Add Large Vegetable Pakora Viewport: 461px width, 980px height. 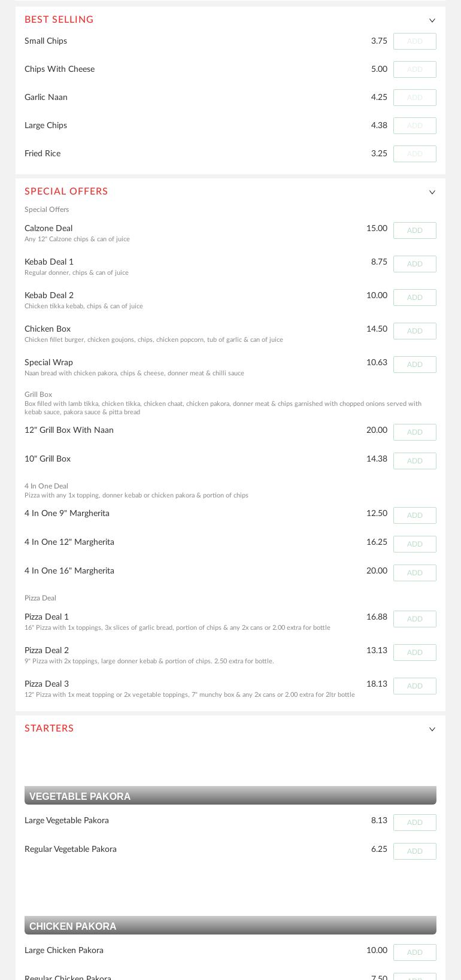[414, 823]
